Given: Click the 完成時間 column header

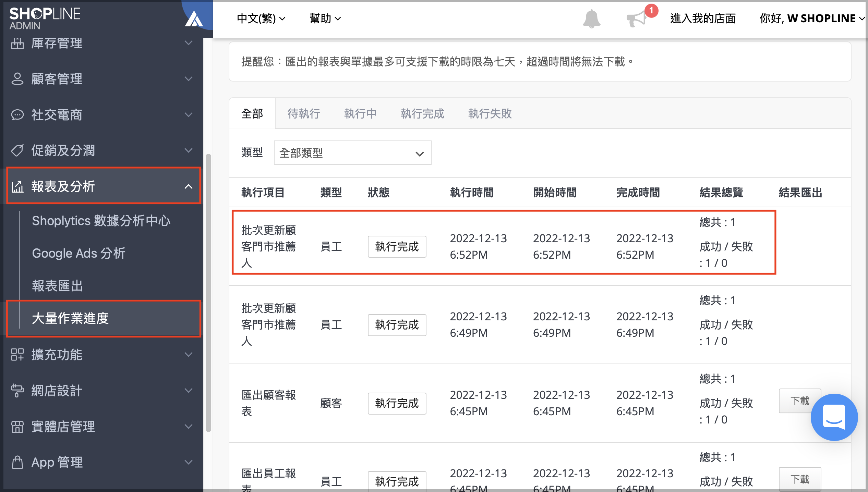Looking at the screenshot, I should click(x=638, y=193).
